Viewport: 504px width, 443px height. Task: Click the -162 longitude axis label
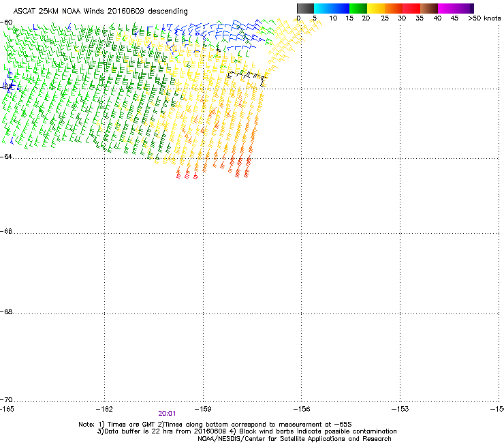pos(105,409)
